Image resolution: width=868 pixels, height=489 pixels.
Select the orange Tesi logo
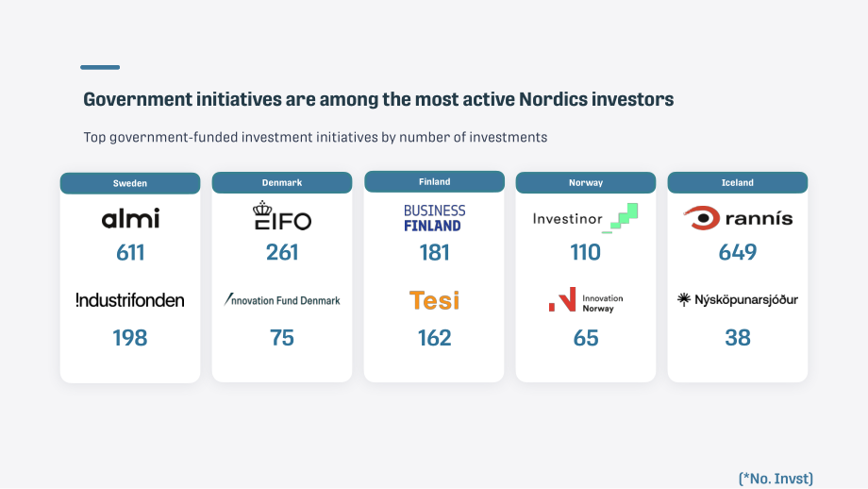coord(435,301)
